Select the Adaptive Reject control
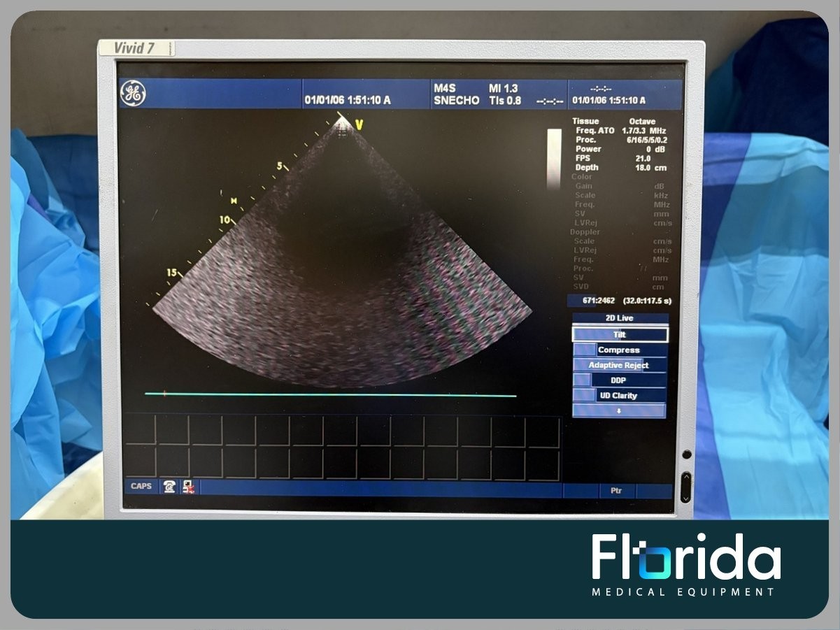840x630 pixels. (x=620, y=366)
